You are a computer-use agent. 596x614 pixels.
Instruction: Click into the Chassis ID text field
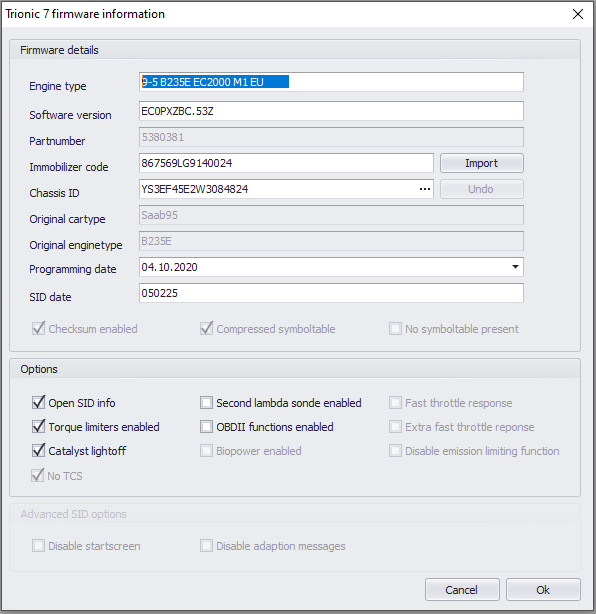point(278,189)
